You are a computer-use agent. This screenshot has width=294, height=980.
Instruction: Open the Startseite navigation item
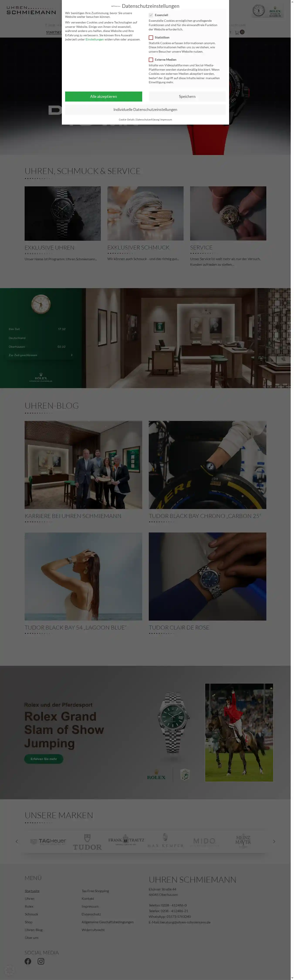[x=54, y=32]
